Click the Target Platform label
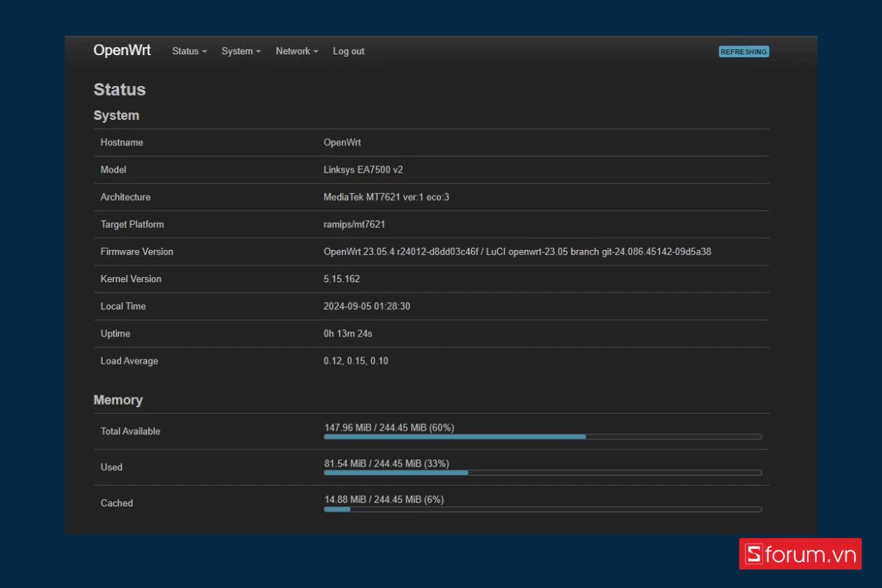 pyautogui.click(x=132, y=224)
